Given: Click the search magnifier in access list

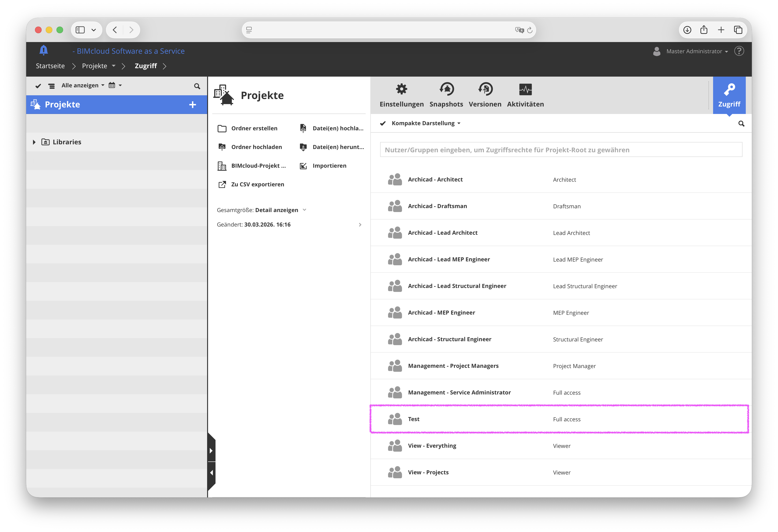Looking at the screenshot, I should pyautogui.click(x=741, y=124).
